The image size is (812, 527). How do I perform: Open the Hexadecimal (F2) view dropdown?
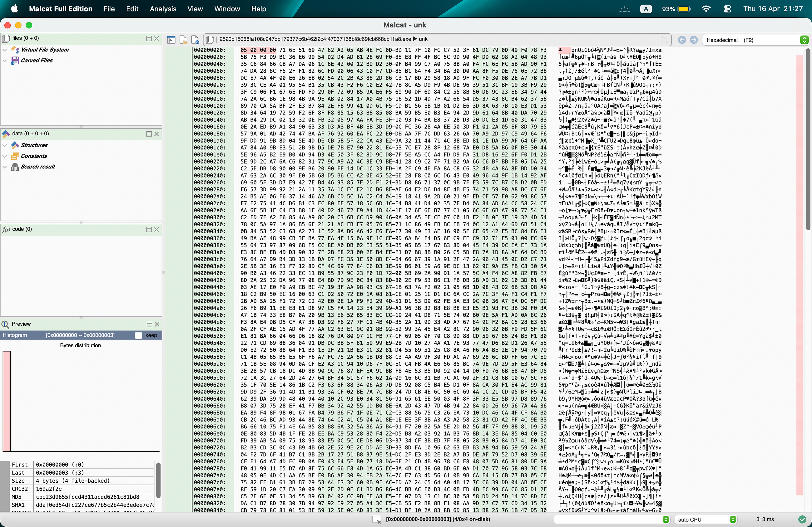tap(755, 40)
